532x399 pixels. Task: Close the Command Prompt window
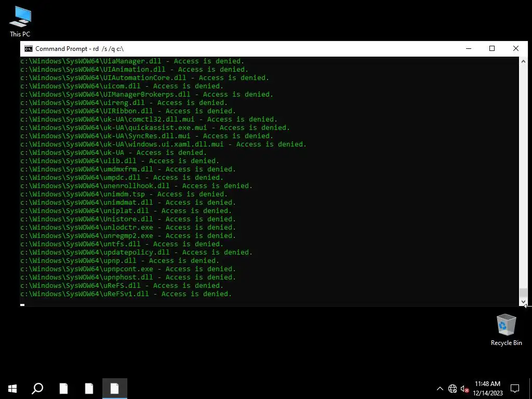(x=516, y=48)
